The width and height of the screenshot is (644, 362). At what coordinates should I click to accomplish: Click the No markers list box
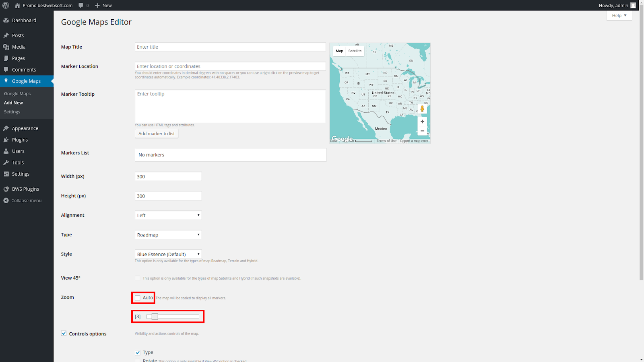pos(231,155)
